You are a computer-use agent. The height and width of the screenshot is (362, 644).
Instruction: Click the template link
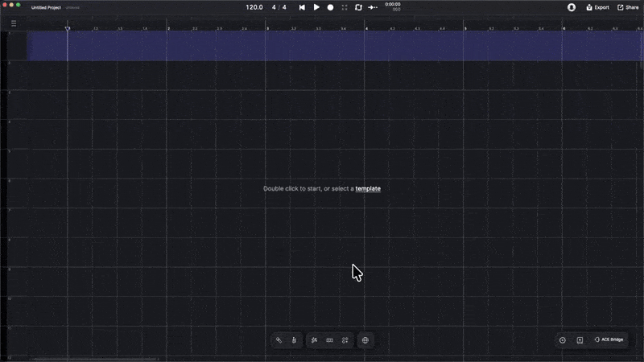click(x=368, y=189)
